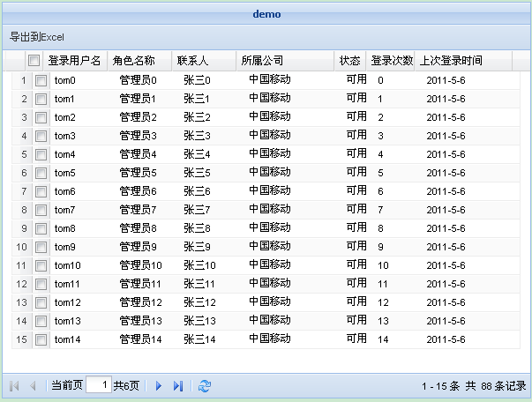Select the 管理员14 role cell
The width and height of the screenshot is (532, 402).
click(x=140, y=339)
